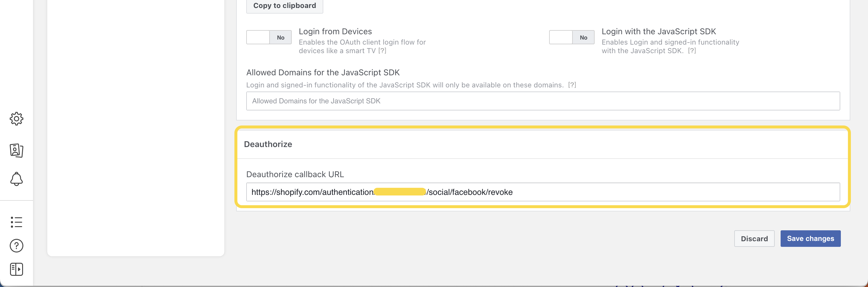Open Help using the question mark icon
868x287 pixels.
click(x=17, y=246)
